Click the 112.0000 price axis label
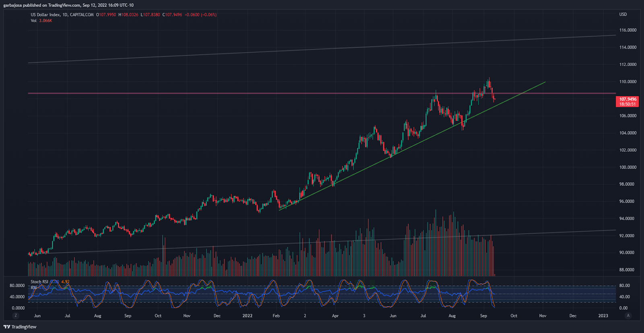 point(628,64)
